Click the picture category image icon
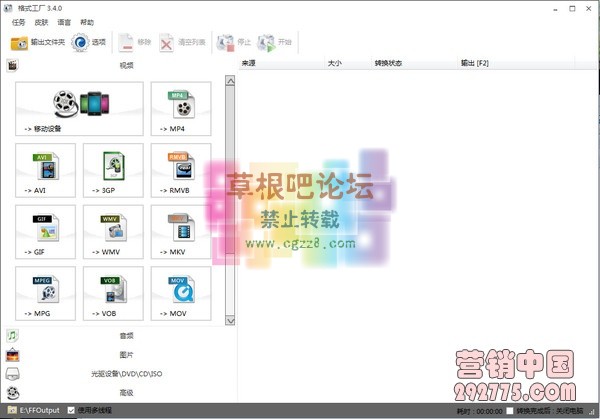The width and height of the screenshot is (600, 419). click(x=12, y=355)
